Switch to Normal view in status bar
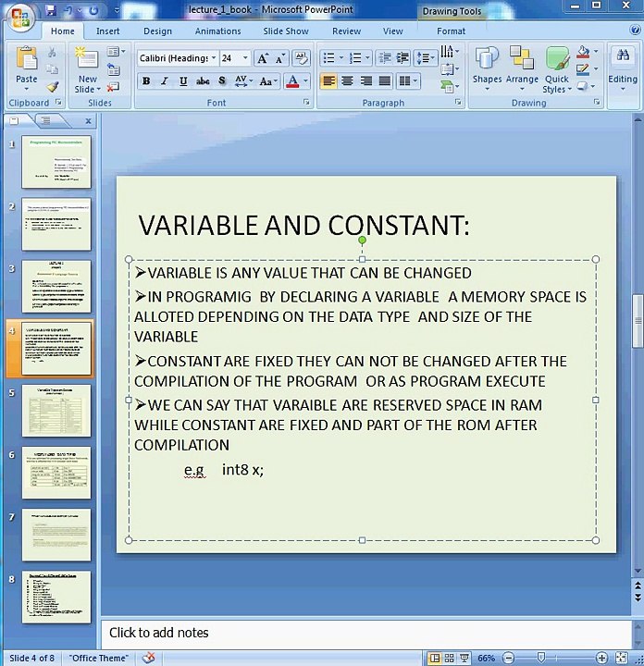The image size is (644, 666). 435,658
